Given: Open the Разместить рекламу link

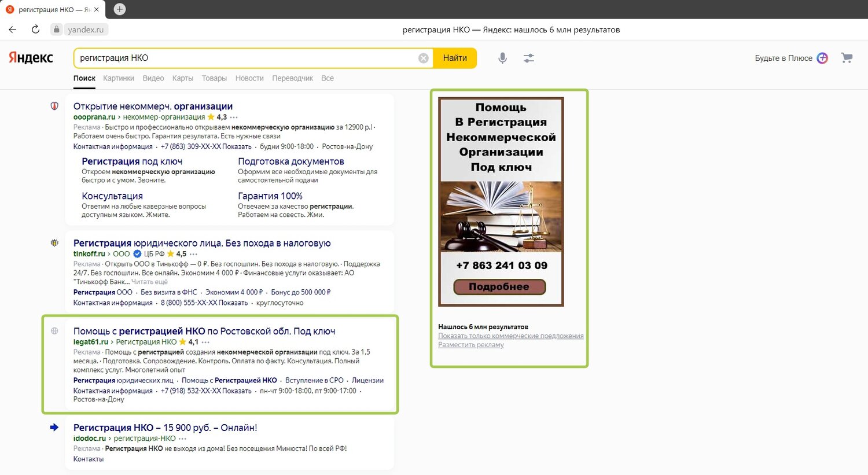Looking at the screenshot, I should point(471,345).
